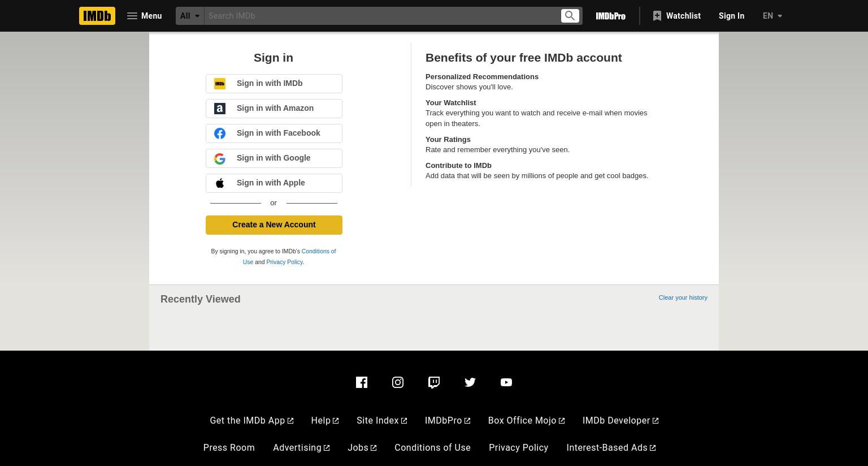868x466 pixels.
Task: Open Privacy Policy link under sign-in
Action: 284,262
